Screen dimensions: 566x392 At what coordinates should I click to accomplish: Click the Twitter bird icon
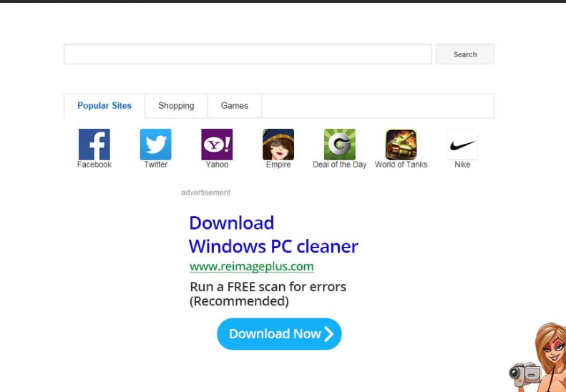[155, 144]
